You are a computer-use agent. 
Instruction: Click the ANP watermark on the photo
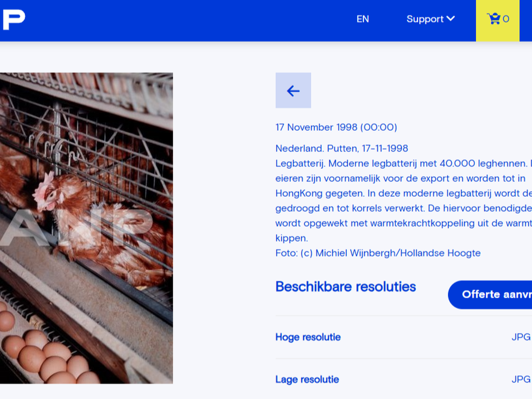[75, 228]
